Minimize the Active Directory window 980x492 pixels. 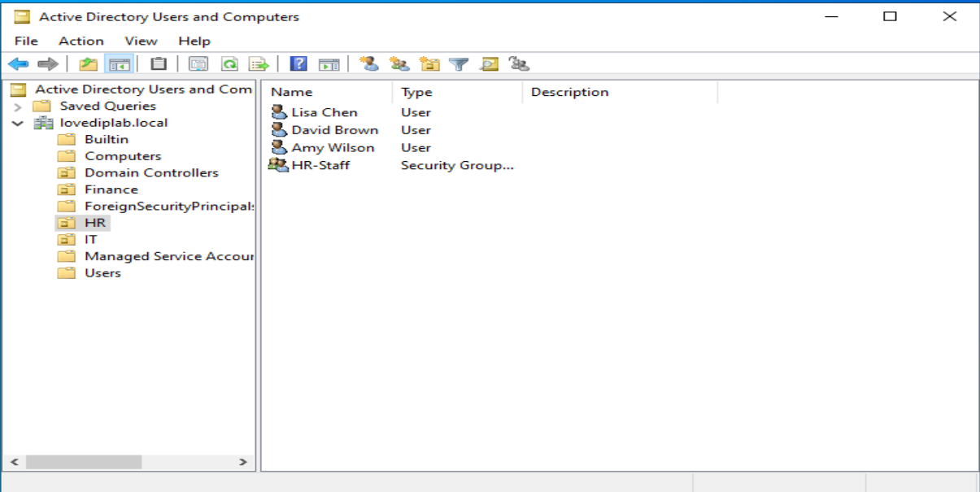click(x=831, y=15)
